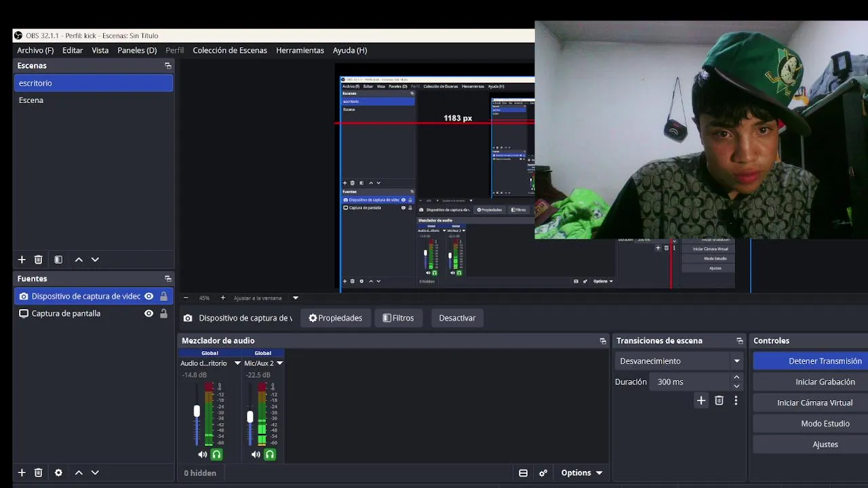868x488 pixels.
Task: Toggle monitoring headphones for Audio del escritorio
Action: pyautogui.click(x=216, y=454)
